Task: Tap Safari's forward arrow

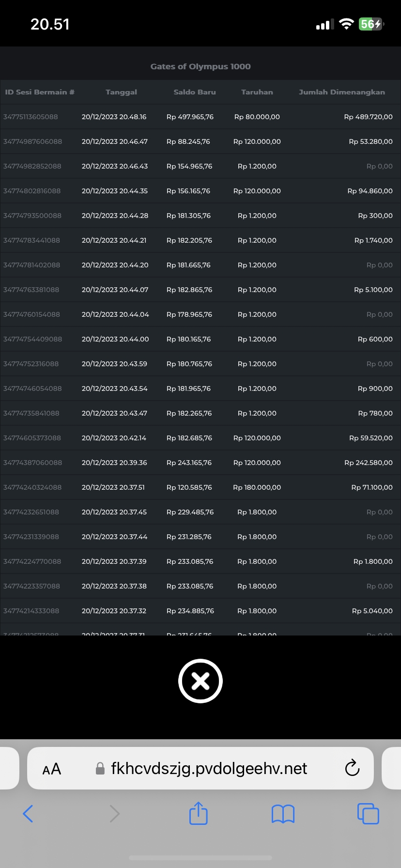Action: (114, 814)
